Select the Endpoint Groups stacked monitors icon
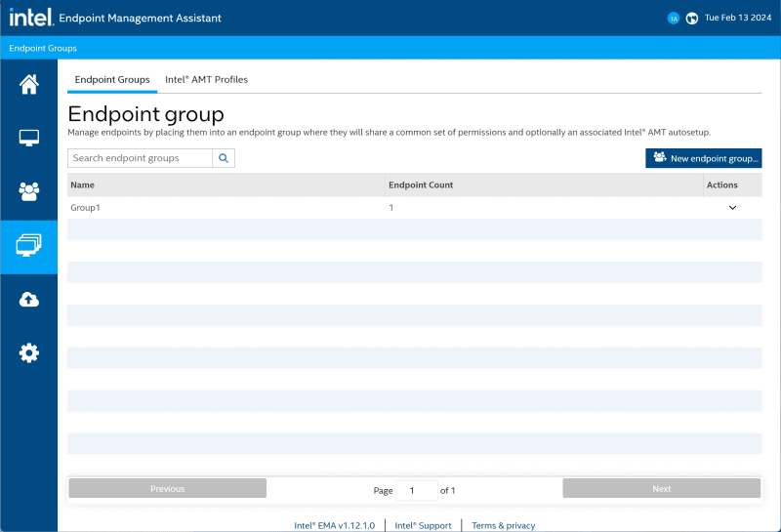The image size is (781, 532). point(29,246)
